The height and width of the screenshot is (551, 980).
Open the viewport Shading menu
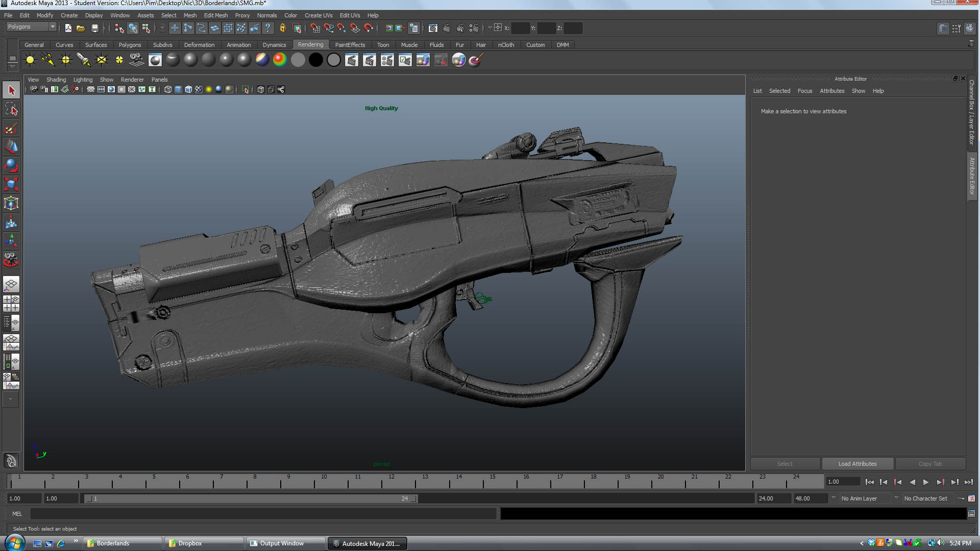click(x=56, y=80)
